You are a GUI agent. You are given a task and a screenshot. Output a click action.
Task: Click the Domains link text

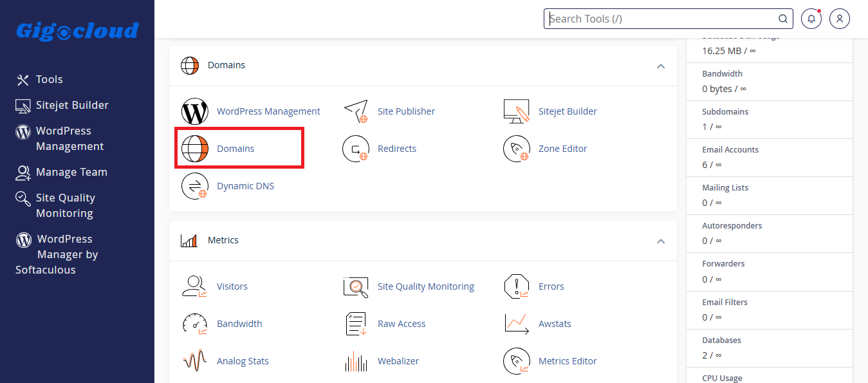(235, 149)
